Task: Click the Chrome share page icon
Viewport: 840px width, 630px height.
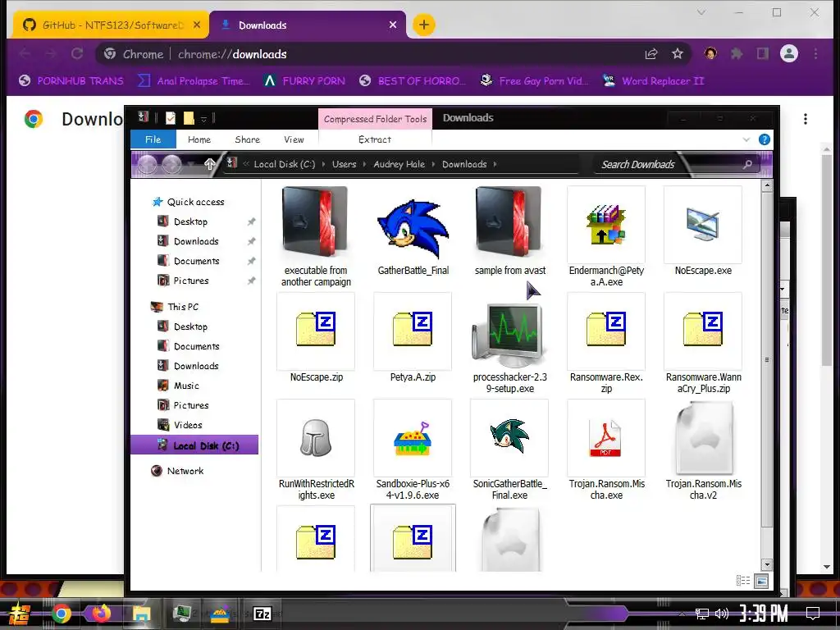Action: tap(651, 53)
